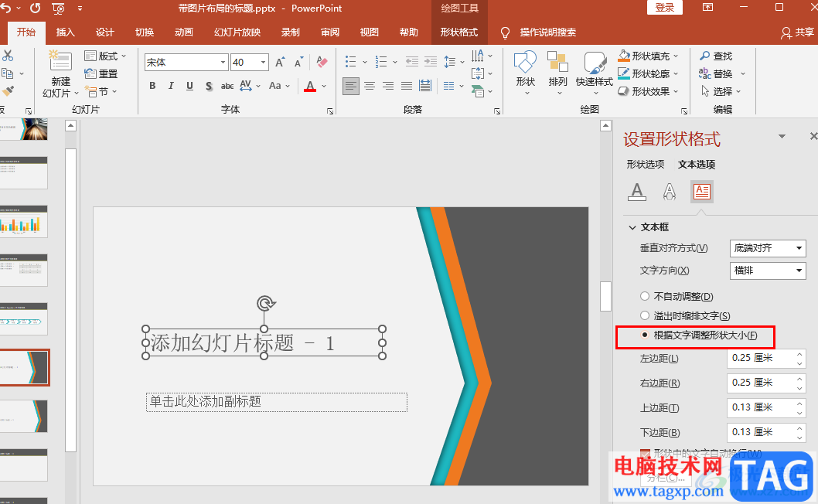This screenshot has width=818, height=504.
Task: Apply red font color A button
Action: click(x=310, y=86)
